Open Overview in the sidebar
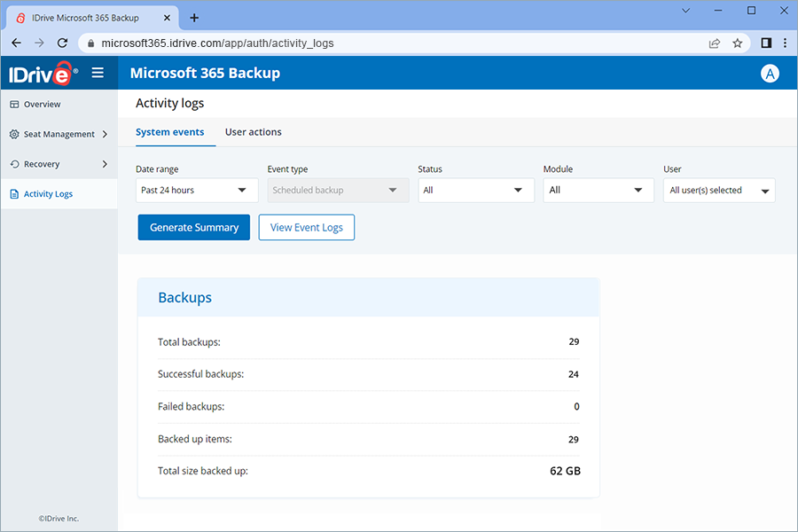Screen dimensions: 798x532 point(59,105)
